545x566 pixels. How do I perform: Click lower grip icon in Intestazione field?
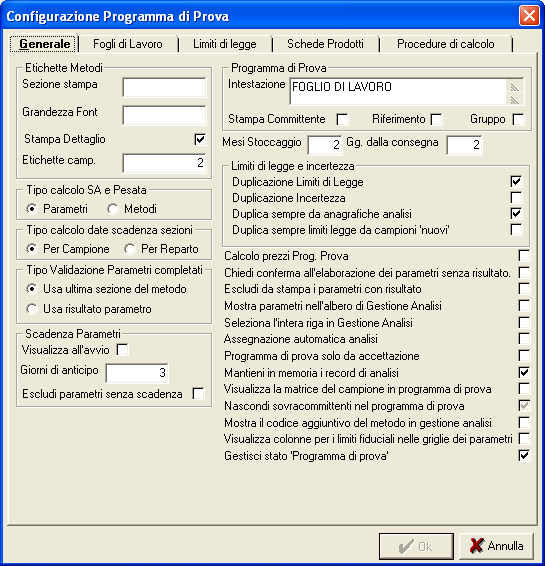[x=515, y=99]
